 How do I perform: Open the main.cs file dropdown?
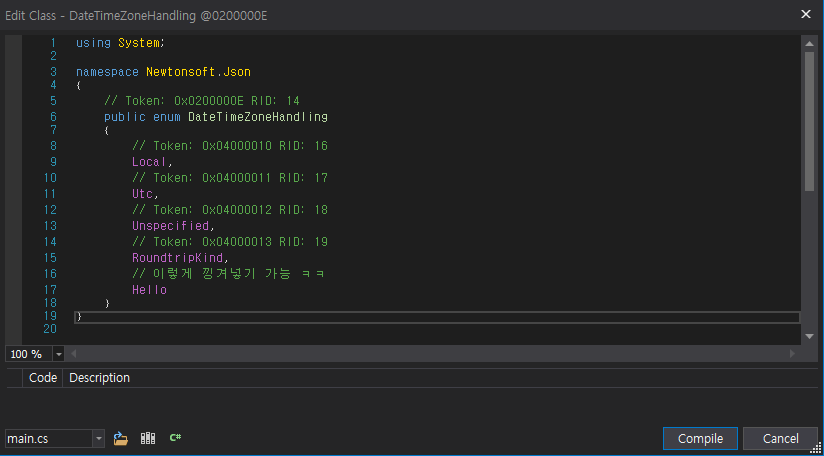click(98, 438)
